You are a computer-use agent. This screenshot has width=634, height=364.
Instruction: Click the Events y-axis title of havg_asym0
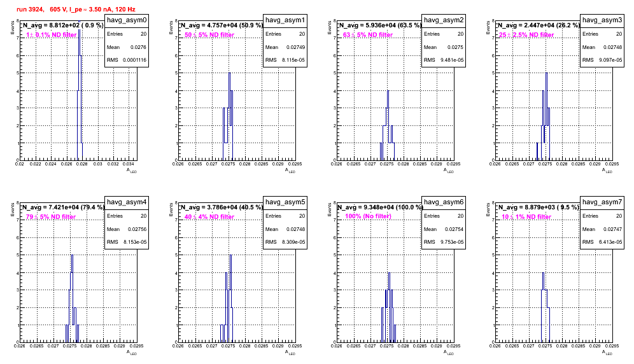click(x=13, y=27)
